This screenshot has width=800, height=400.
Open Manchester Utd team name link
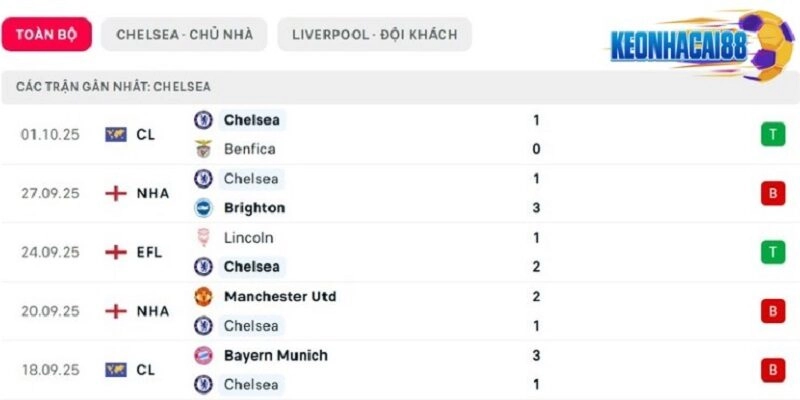pyautogui.click(x=280, y=297)
